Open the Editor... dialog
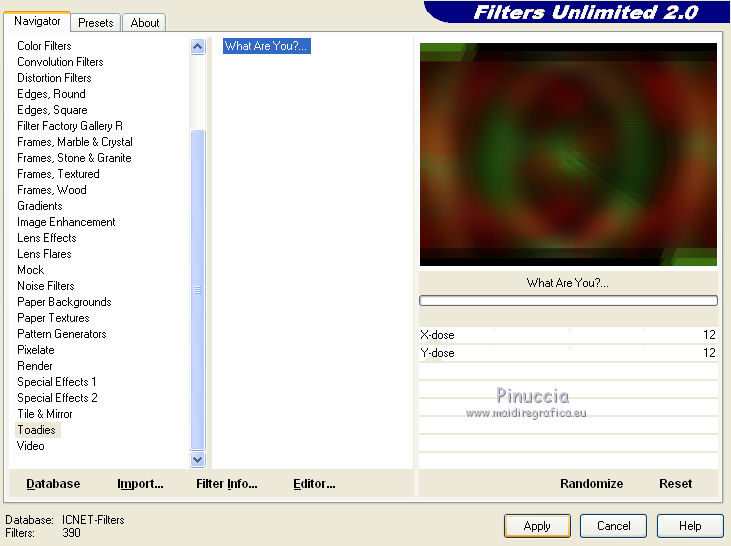731x546 pixels. click(314, 484)
